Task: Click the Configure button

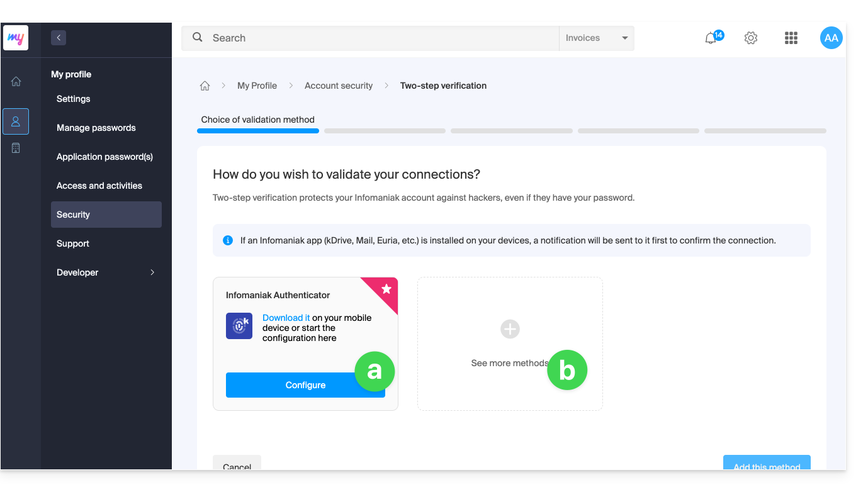Action: click(305, 385)
